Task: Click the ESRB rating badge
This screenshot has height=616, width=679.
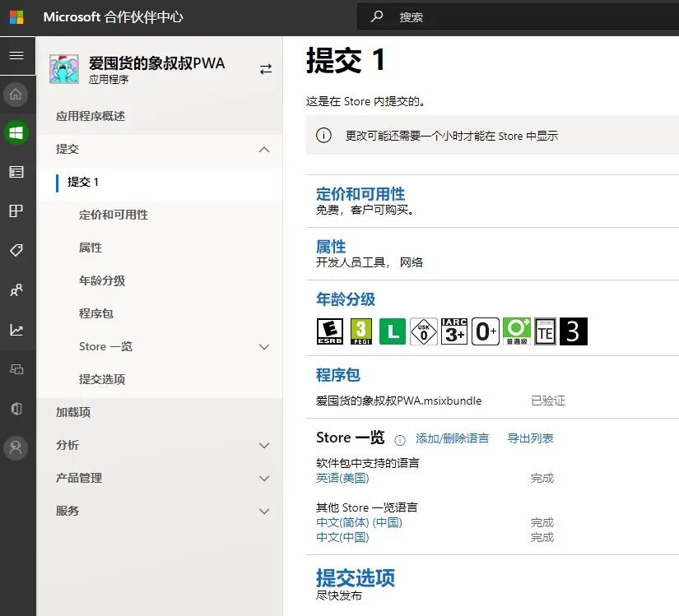Action: tap(329, 331)
